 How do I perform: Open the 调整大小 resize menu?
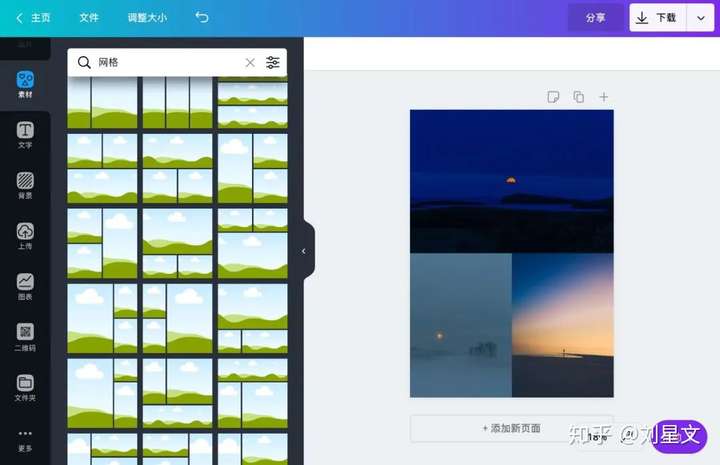(x=147, y=18)
